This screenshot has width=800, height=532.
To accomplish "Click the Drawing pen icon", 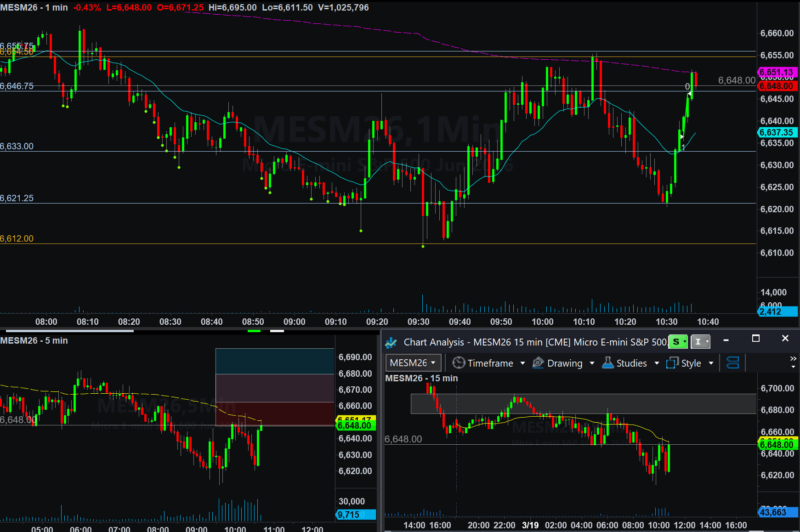I will point(538,363).
